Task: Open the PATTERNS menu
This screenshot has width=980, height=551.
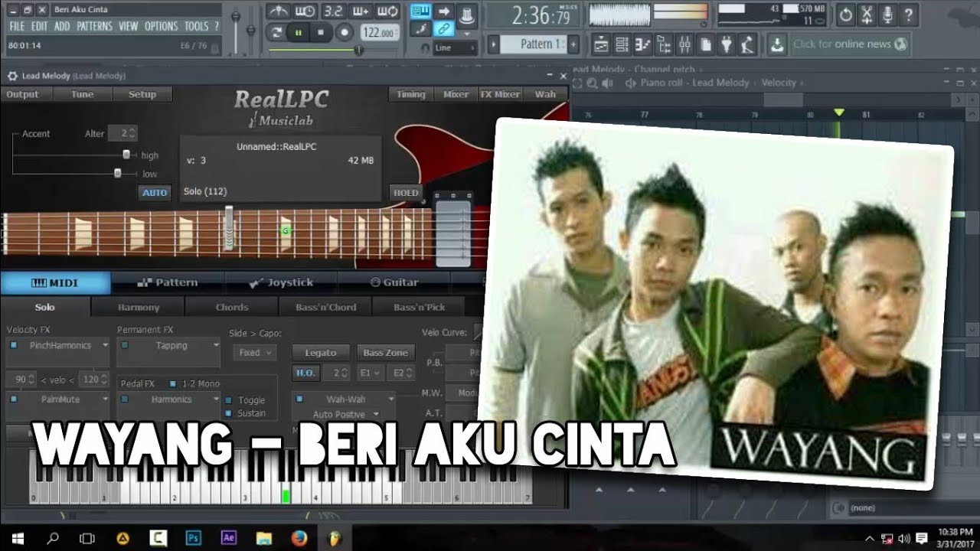Action: [x=94, y=26]
